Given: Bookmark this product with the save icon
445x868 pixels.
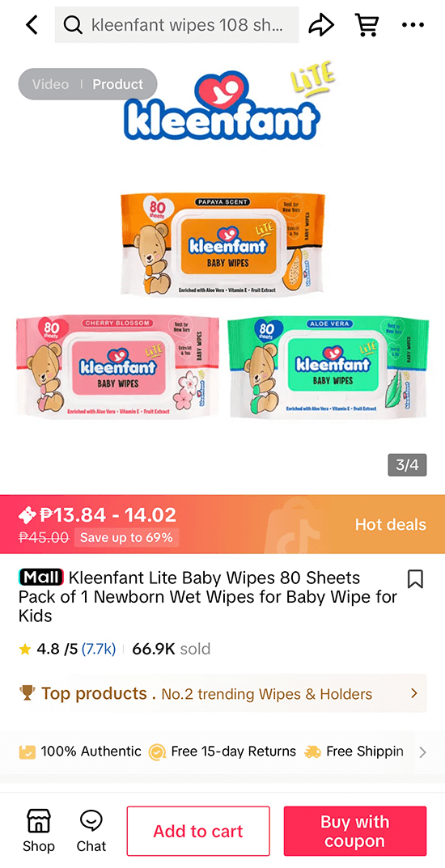Looking at the screenshot, I should click(415, 579).
